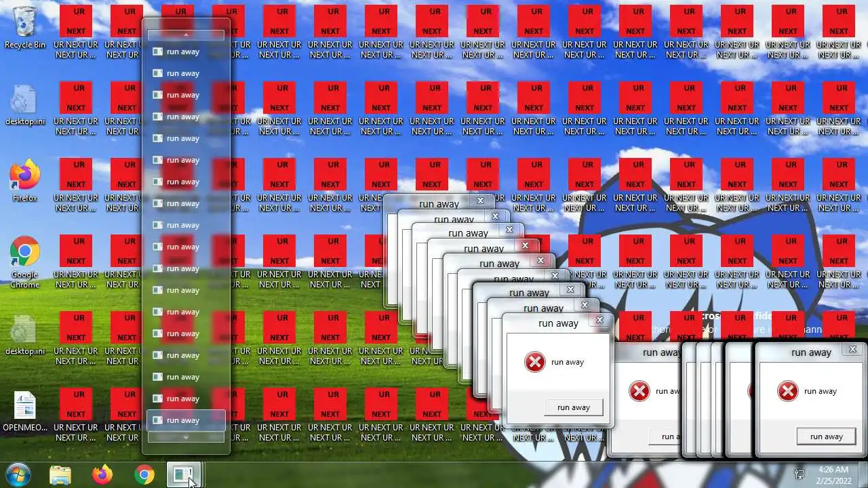Click the active run away program taskbar button
This screenshot has width=868, height=488.
point(183,475)
